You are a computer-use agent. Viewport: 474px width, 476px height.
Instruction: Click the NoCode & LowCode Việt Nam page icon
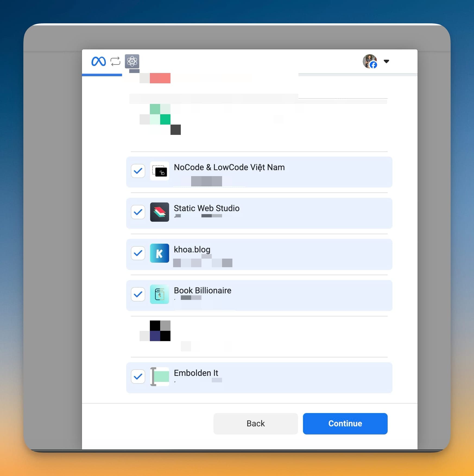(x=160, y=171)
